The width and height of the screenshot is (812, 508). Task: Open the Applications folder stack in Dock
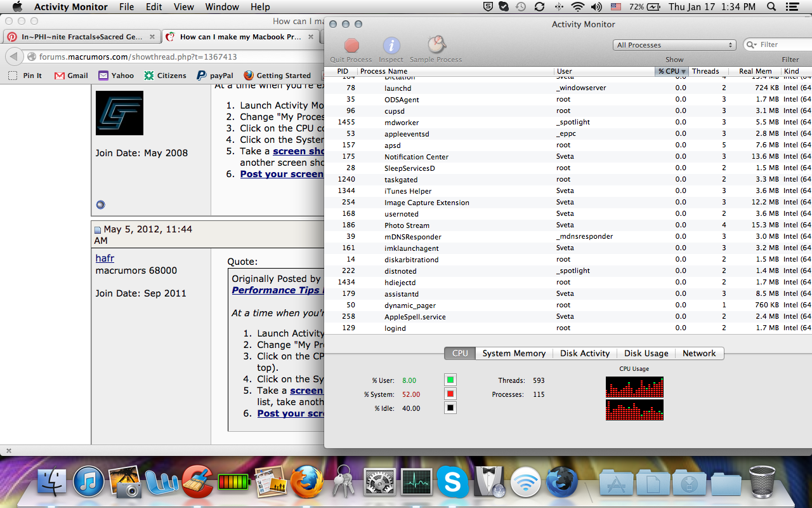pyautogui.click(x=615, y=483)
